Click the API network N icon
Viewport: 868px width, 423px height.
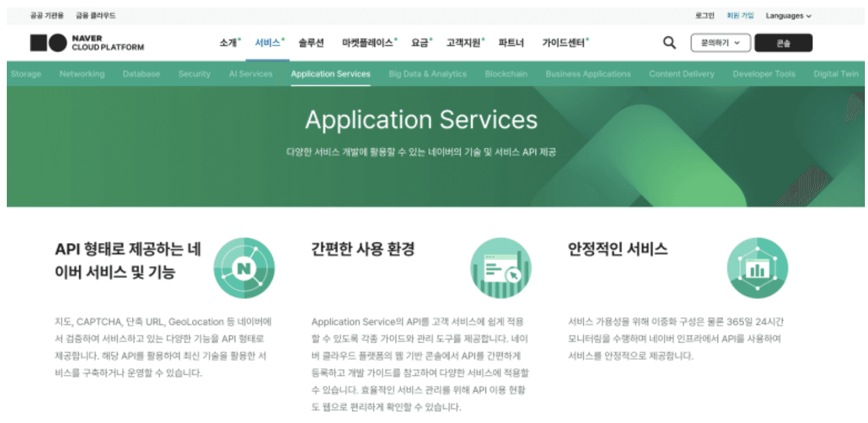click(244, 268)
